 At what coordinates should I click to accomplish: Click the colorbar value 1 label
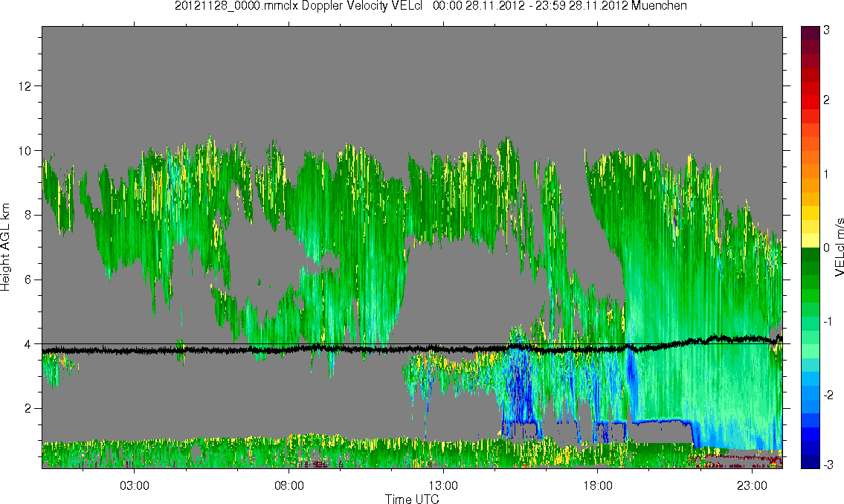click(x=827, y=174)
